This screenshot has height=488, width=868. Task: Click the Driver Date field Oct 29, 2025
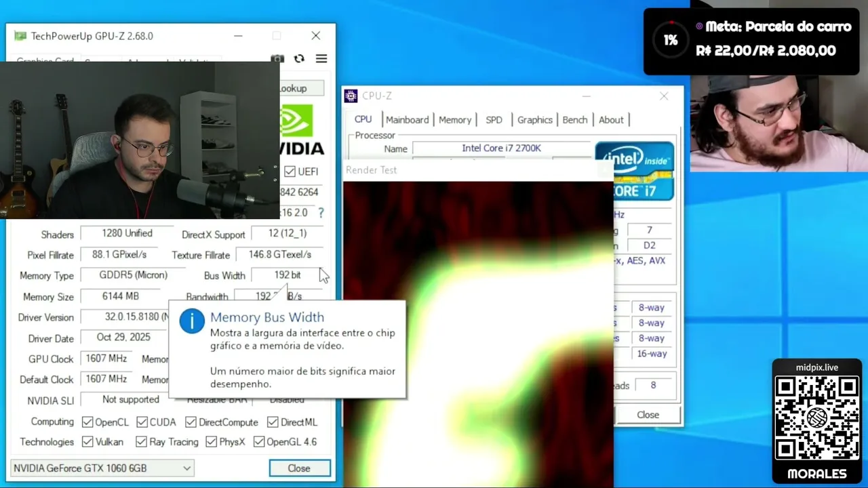(125, 338)
